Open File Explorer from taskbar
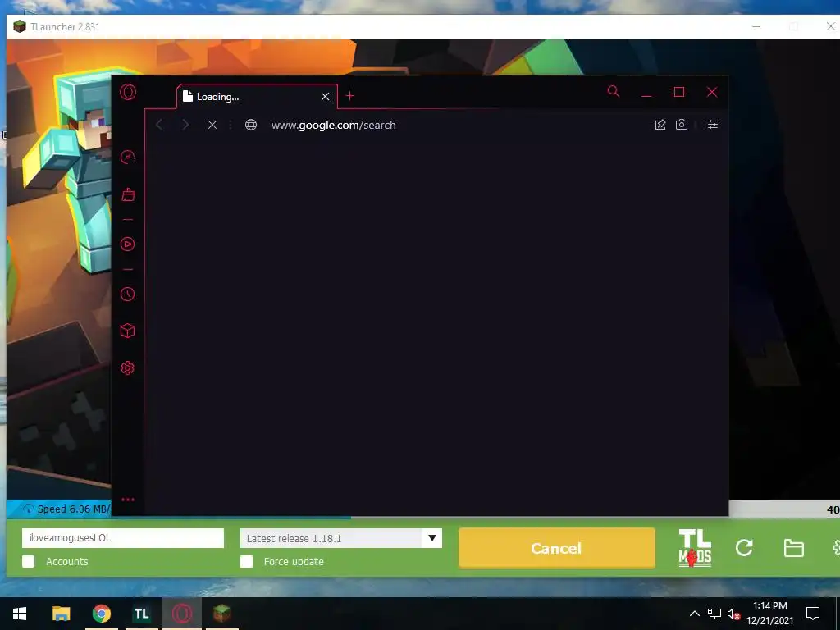 click(x=61, y=614)
